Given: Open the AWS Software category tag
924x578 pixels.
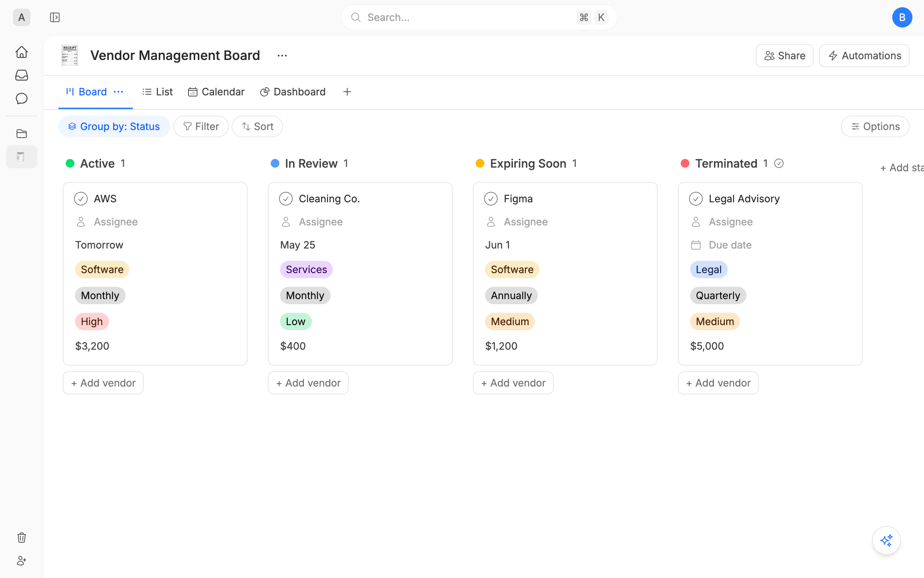Looking at the screenshot, I should 102,269.
